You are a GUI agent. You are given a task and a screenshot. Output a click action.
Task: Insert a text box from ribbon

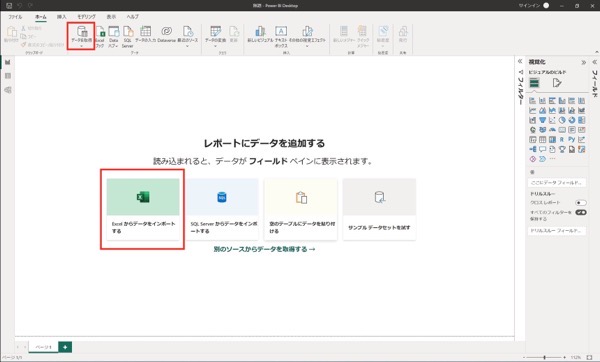click(281, 37)
